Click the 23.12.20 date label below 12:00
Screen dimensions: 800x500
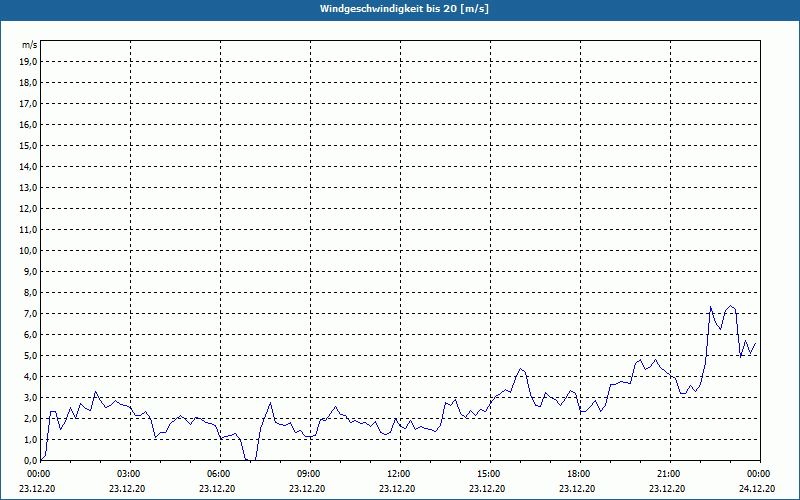[x=398, y=489]
